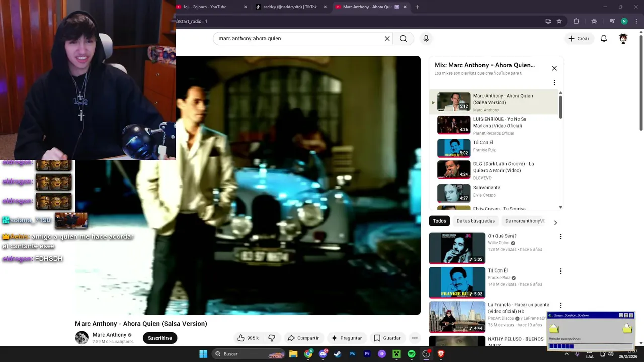Open the YouTube account avatar menu
Screen dimensions: 644x362
click(623, 38)
